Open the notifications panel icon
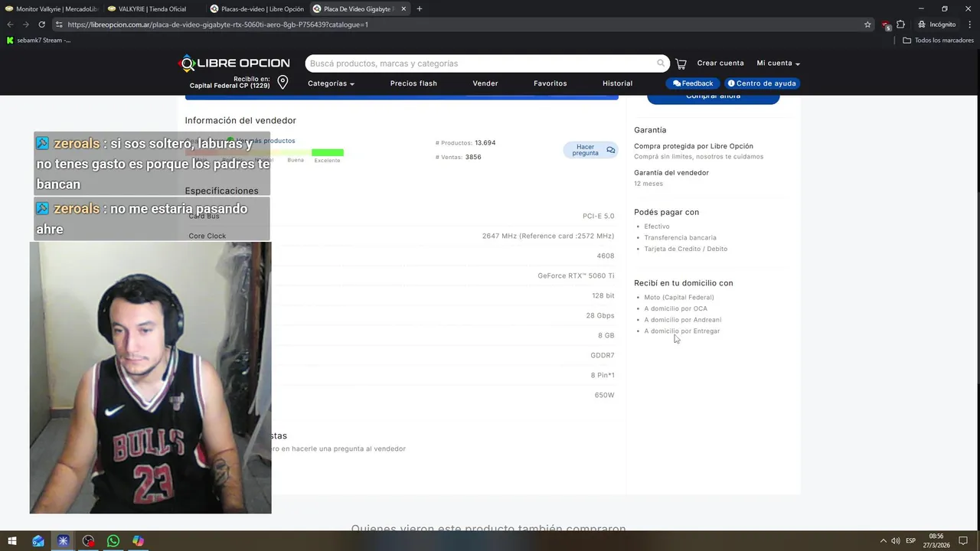 pyautogui.click(x=963, y=541)
